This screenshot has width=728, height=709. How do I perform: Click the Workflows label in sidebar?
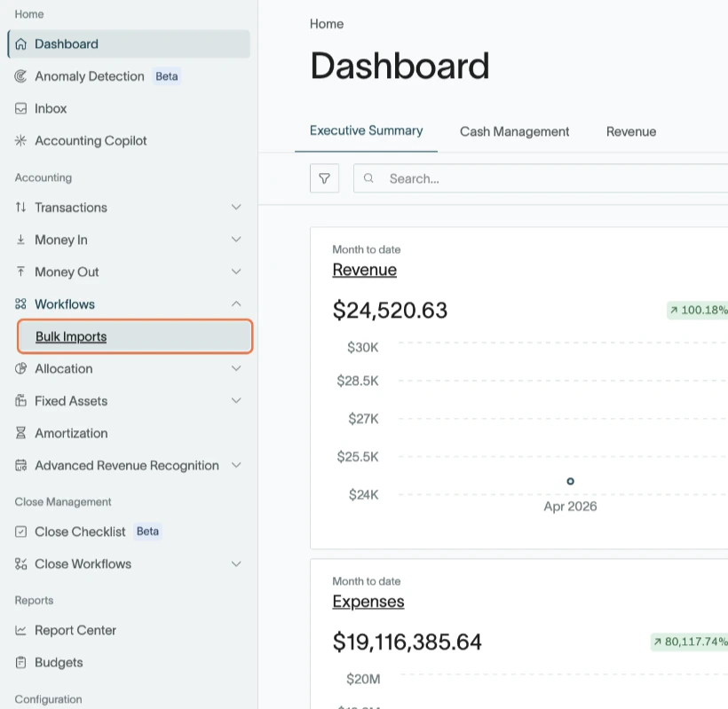click(x=65, y=304)
